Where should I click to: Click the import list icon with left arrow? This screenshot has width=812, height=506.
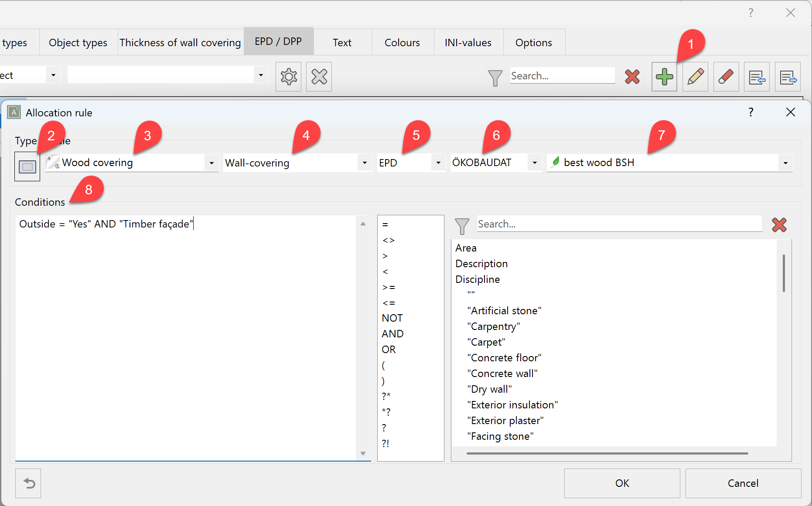(757, 77)
